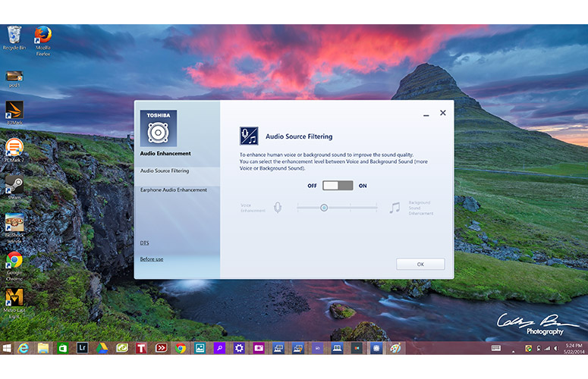Open the Before use link
The height and width of the screenshot is (379, 588).
tap(152, 258)
